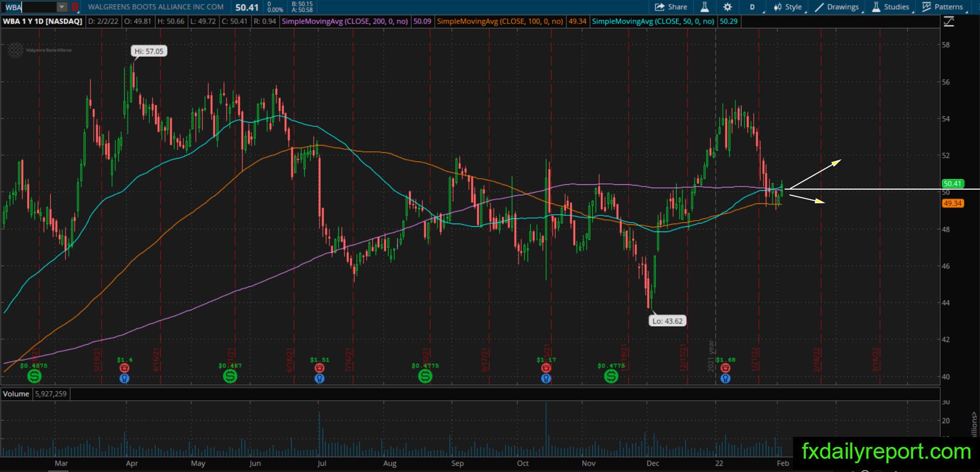
Task: Click the 'D: 2/2/22' date readout
Action: [103, 21]
